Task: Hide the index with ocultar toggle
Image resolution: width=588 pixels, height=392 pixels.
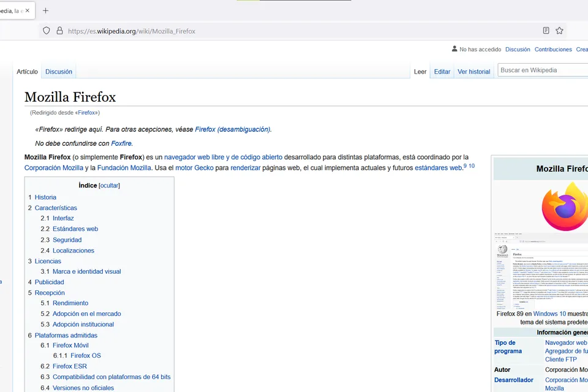Action: (109, 186)
